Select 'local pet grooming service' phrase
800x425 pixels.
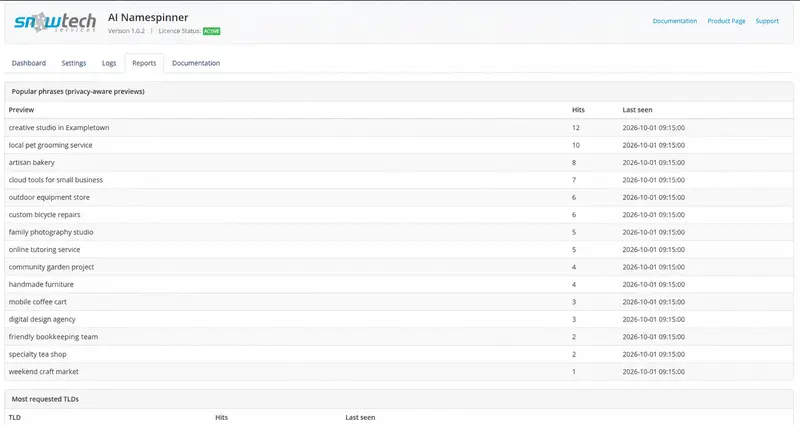coord(51,145)
